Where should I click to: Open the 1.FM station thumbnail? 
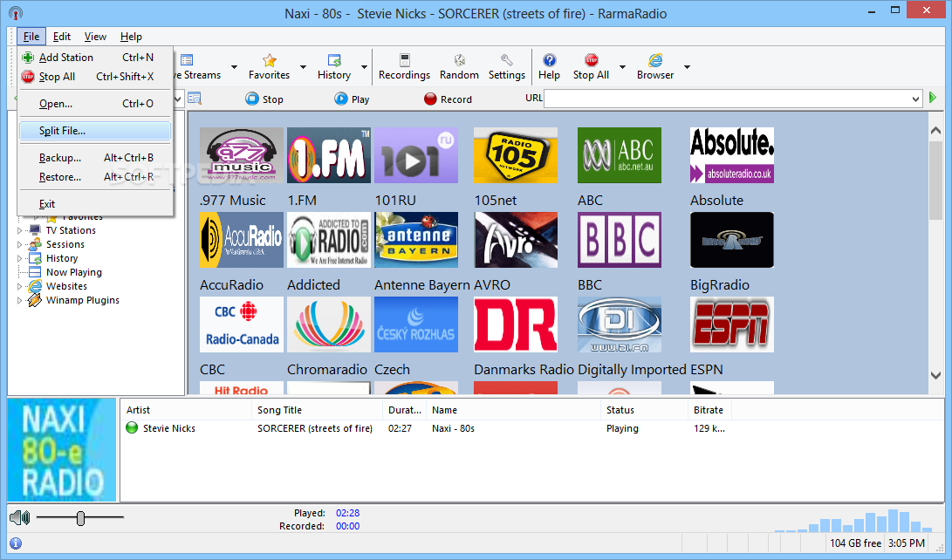coord(328,155)
